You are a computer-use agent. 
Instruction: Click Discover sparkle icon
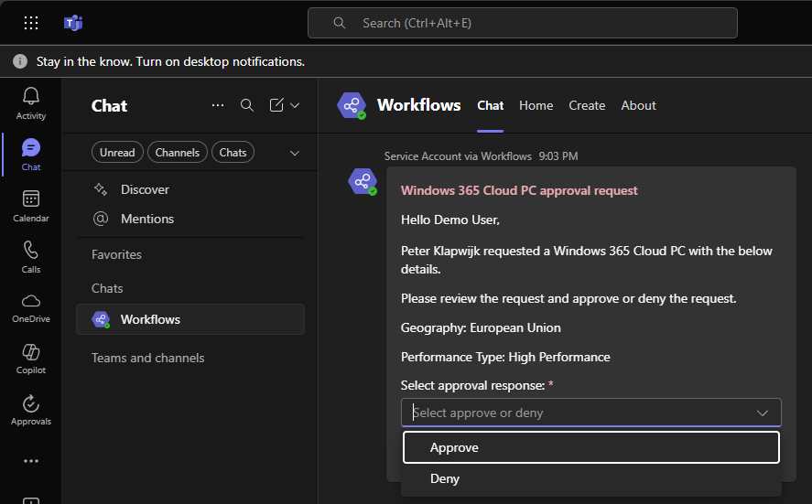tap(101, 189)
